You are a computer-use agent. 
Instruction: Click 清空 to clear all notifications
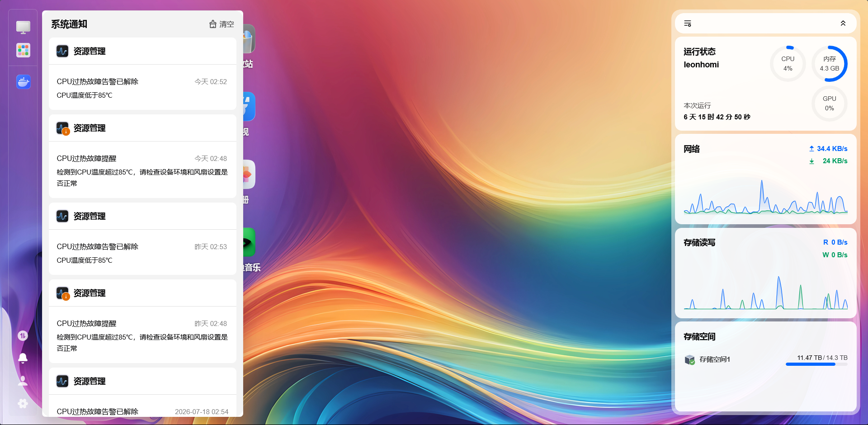click(x=222, y=24)
